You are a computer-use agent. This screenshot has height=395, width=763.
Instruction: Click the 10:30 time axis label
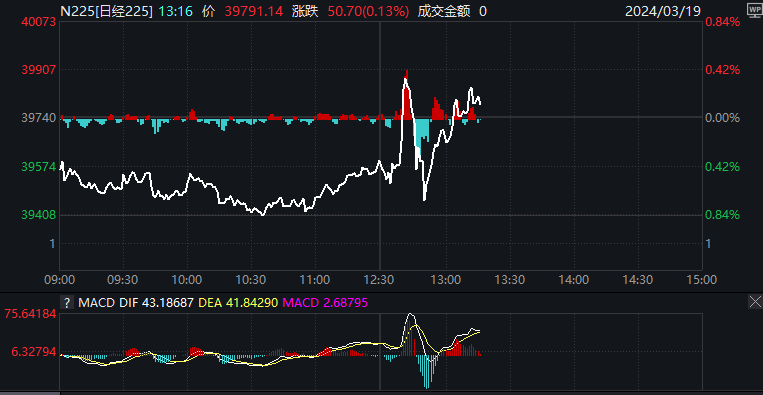click(252, 280)
